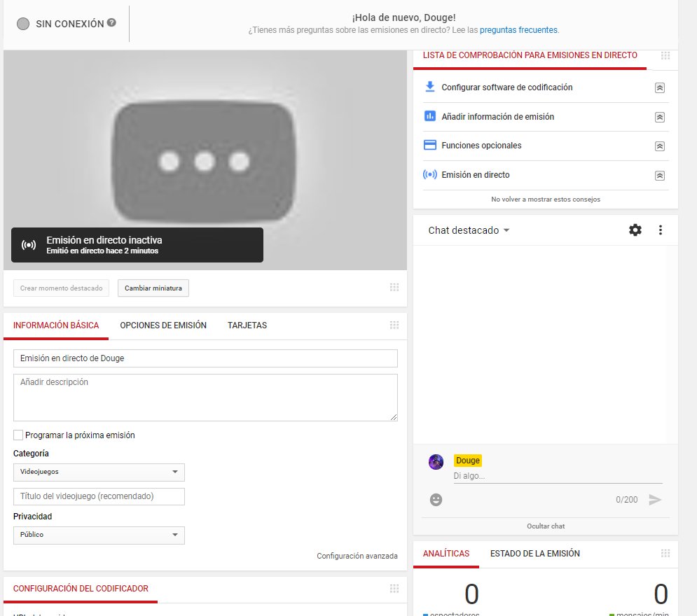Tick the Programar la próxima emisión checkbox

pos(18,435)
